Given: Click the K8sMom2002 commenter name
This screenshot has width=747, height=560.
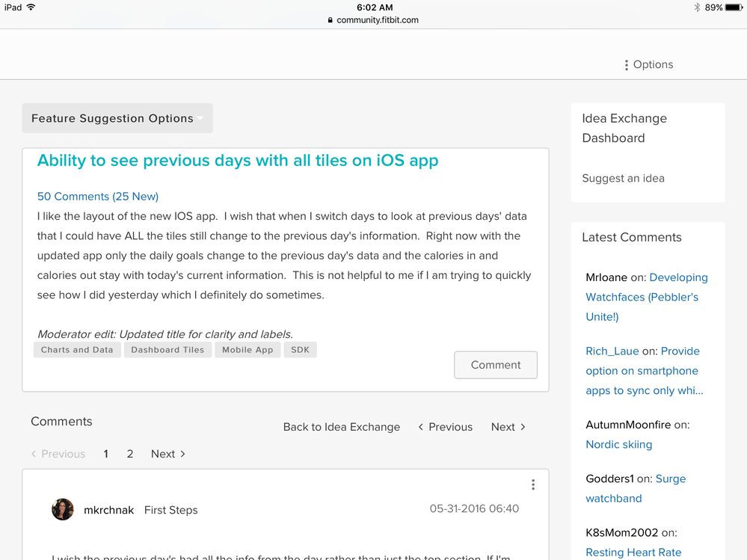Looking at the screenshot, I should click(621, 532).
